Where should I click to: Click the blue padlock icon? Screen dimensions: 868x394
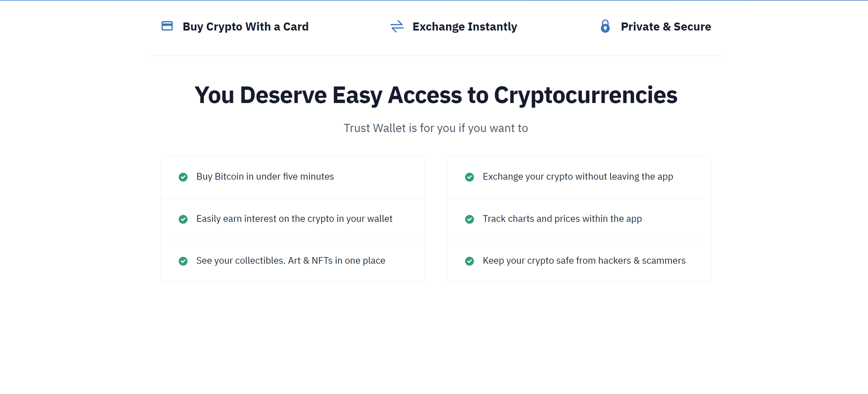[605, 26]
